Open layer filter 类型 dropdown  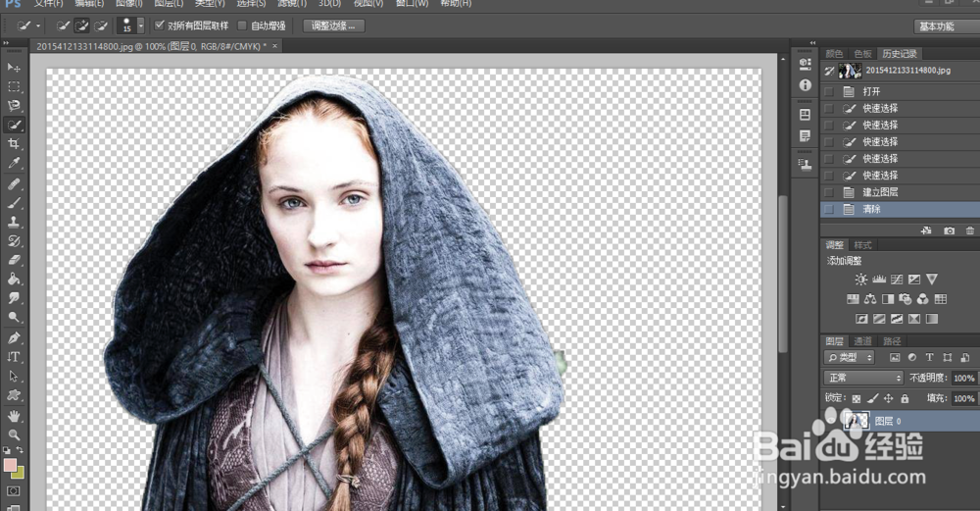point(849,358)
